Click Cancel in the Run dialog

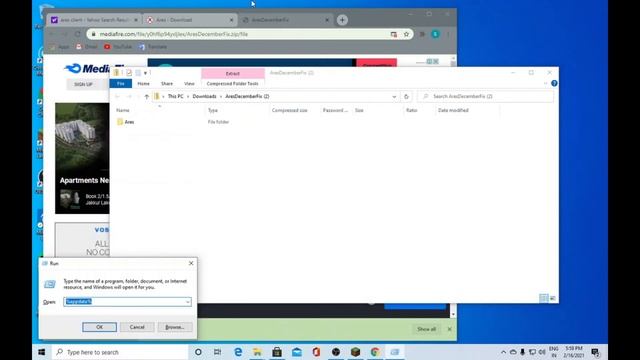click(137, 327)
